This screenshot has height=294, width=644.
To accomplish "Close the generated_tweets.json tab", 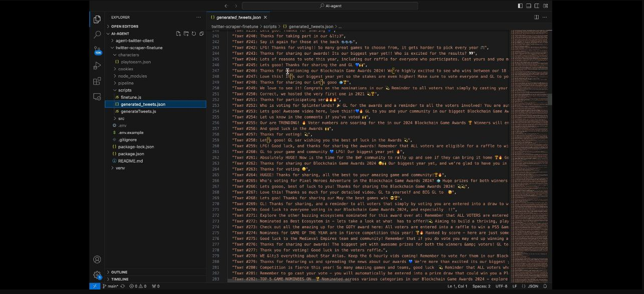I will tap(266, 17).
